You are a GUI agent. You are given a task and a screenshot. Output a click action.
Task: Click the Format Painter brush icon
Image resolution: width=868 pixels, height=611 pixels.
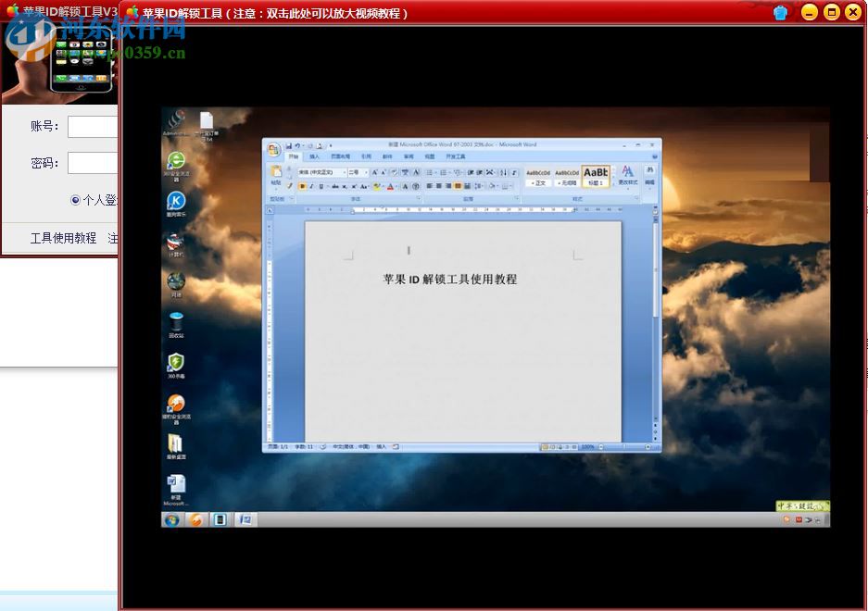pyautogui.click(x=289, y=186)
